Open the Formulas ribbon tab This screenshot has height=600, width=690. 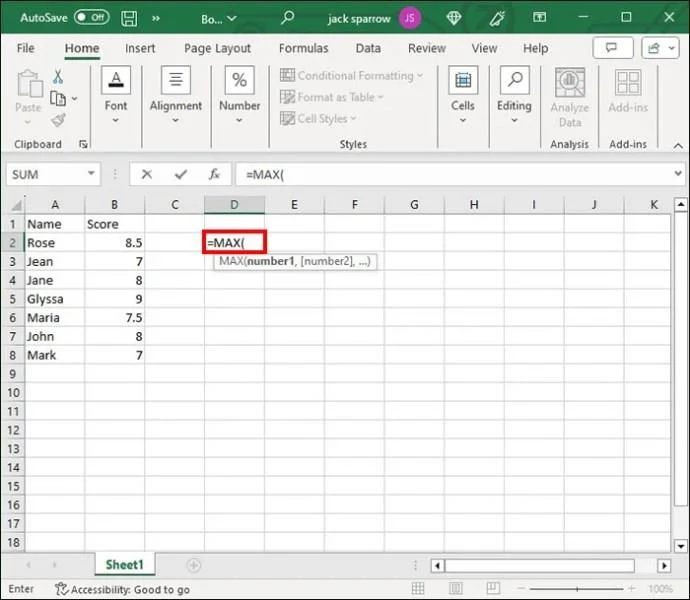coord(303,48)
